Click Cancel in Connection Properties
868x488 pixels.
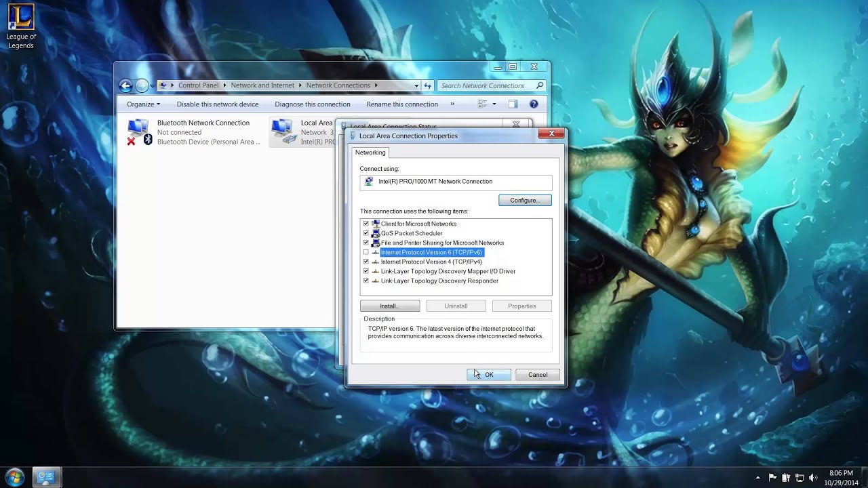pyautogui.click(x=538, y=375)
